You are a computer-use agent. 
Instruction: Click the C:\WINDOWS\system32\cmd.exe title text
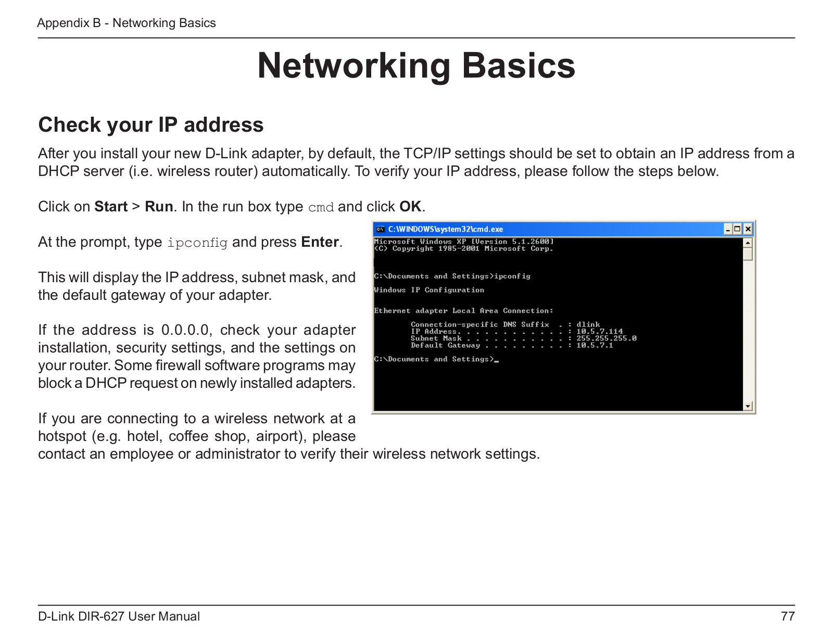point(446,229)
